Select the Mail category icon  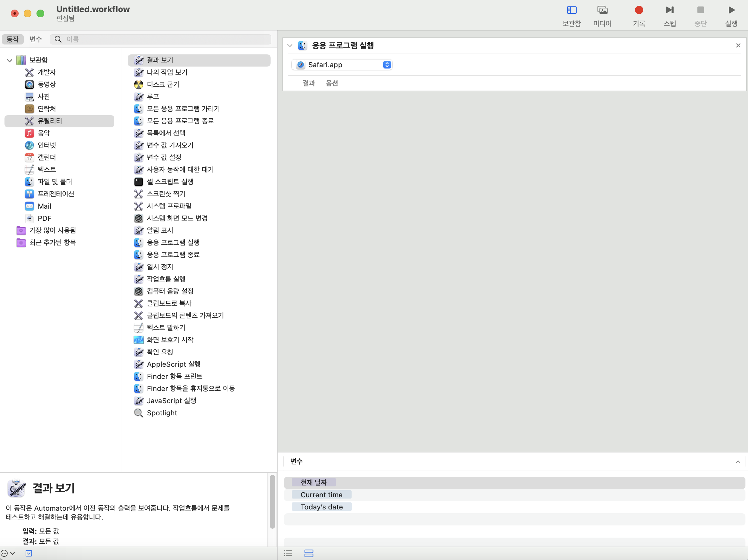[29, 206]
